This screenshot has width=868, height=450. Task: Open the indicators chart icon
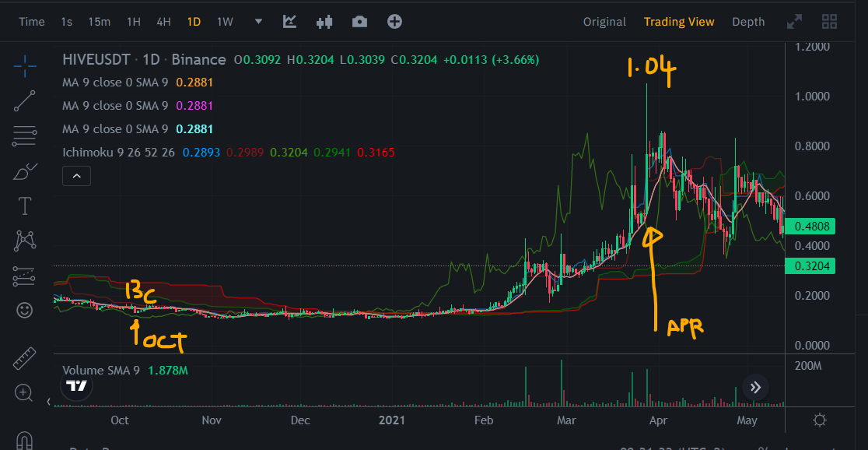[x=289, y=22]
